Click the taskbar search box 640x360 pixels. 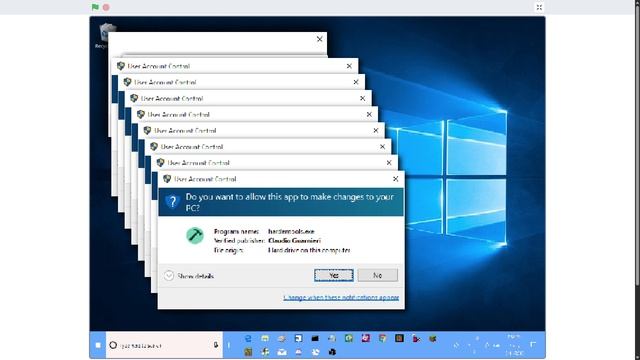click(x=164, y=345)
